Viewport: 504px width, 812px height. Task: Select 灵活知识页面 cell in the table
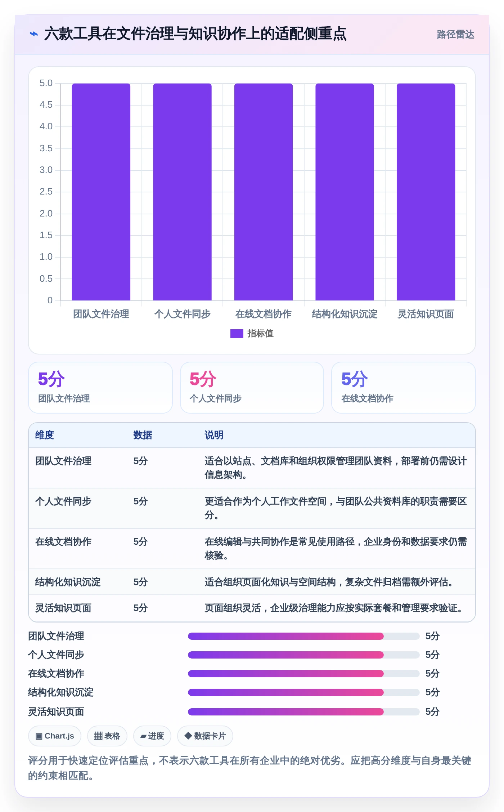coord(63,608)
